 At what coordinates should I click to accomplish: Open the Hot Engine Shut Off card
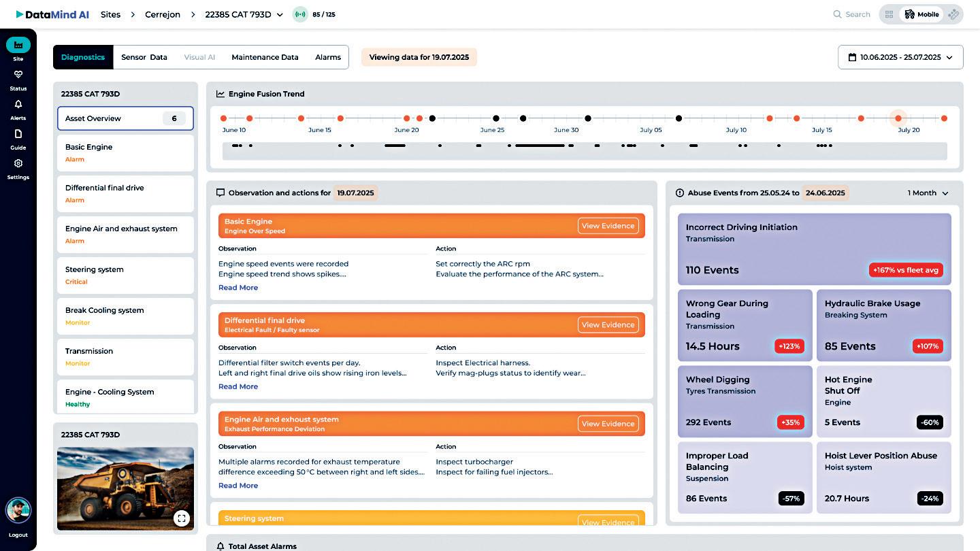[884, 401]
